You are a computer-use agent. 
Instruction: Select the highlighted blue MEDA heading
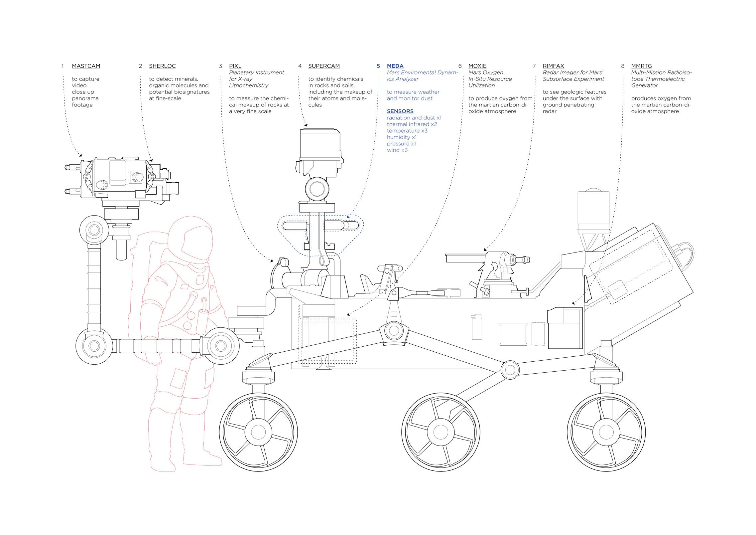coord(395,66)
